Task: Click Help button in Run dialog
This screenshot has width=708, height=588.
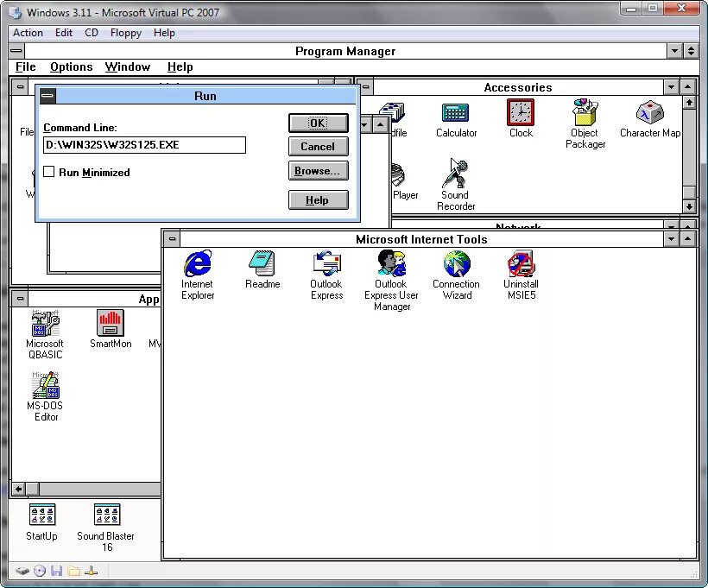Action: point(319,199)
